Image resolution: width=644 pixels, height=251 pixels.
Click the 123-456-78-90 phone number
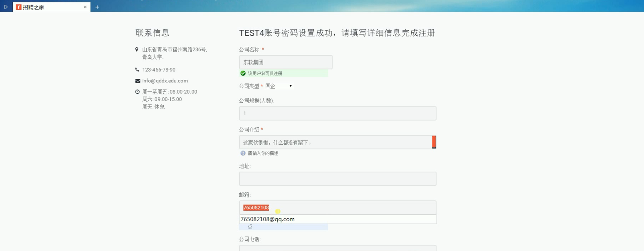[x=159, y=70]
